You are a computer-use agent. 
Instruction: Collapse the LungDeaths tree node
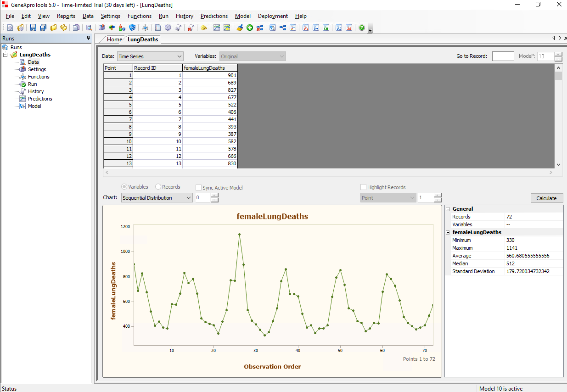click(x=6, y=55)
